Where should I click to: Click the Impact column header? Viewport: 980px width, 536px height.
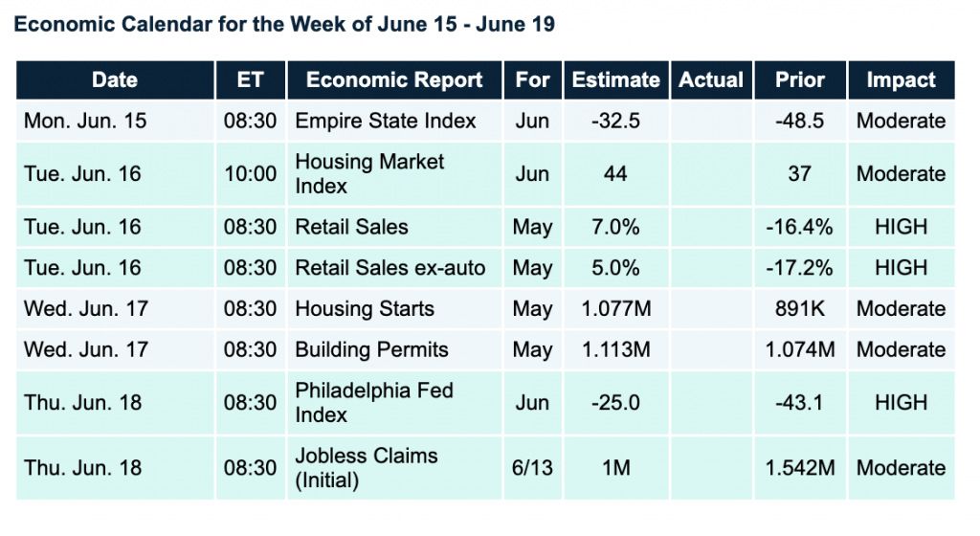pyautogui.click(x=901, y=80)
